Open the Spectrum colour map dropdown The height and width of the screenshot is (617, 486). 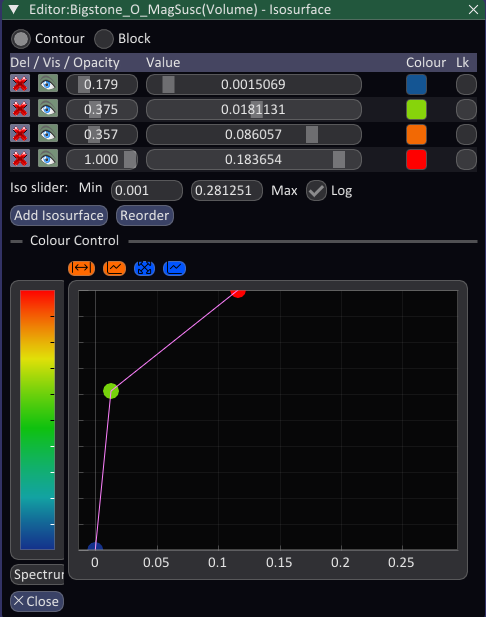click(38, 575)
